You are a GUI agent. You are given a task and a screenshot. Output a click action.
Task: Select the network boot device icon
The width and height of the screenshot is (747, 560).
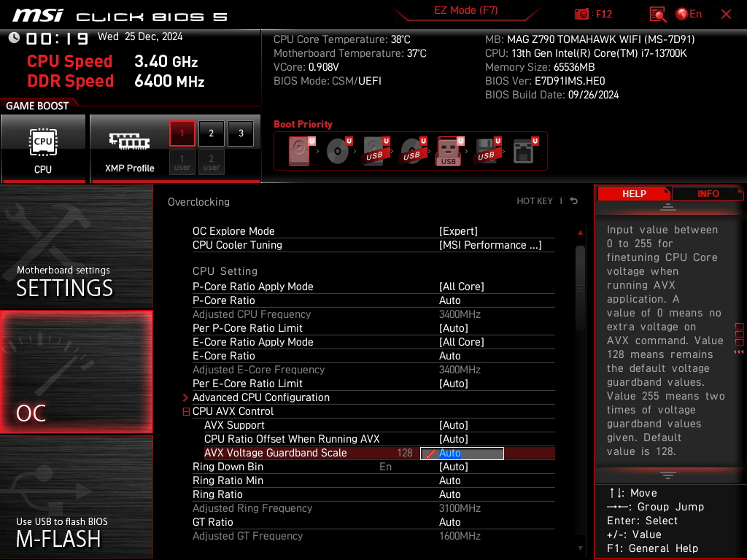click(x=525, y=151)
